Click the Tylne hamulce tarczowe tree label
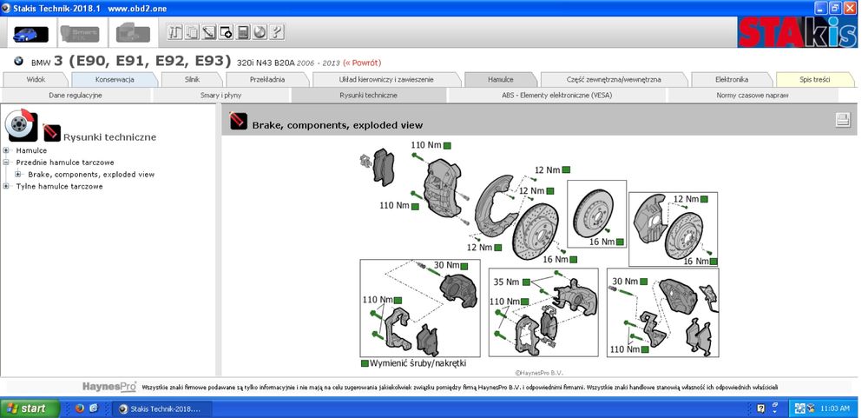This screenshot has height=418, width=868. [59, 186]
